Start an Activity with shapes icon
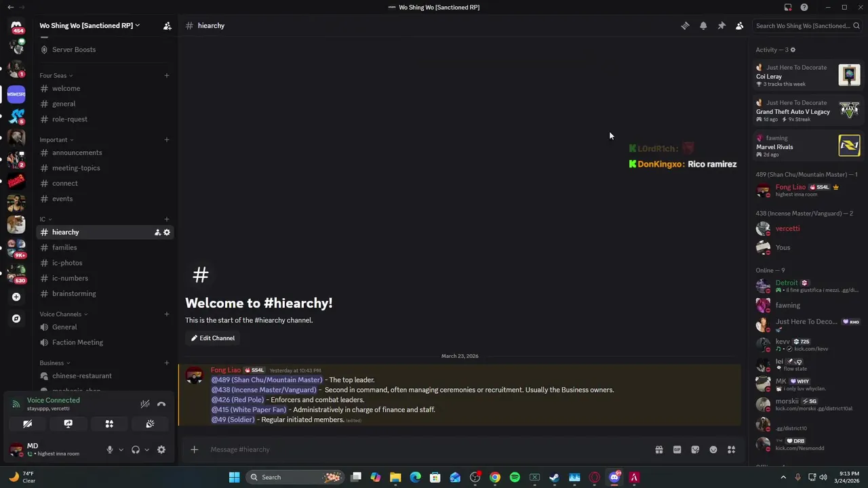Screen dimensions: 868x488 tap(109, 424)
